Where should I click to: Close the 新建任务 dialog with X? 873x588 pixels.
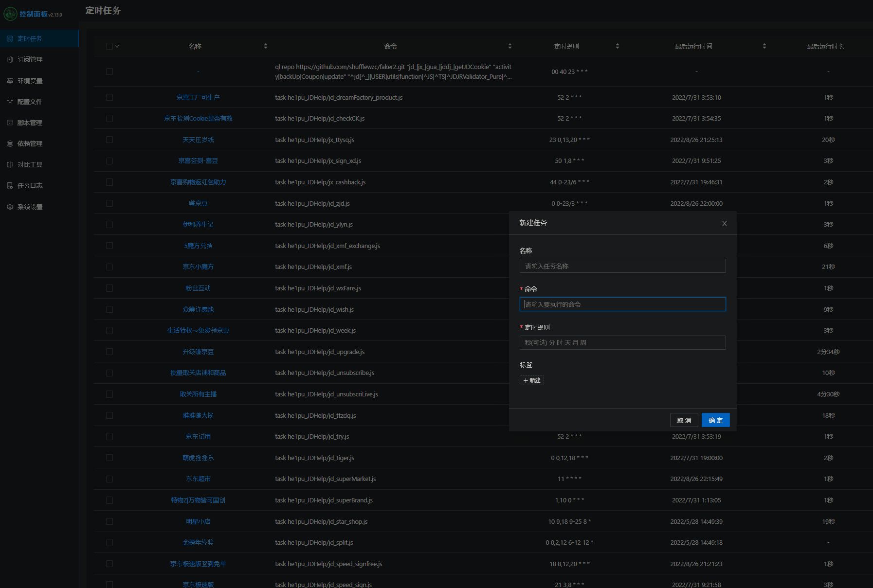(x=724, y=223)
